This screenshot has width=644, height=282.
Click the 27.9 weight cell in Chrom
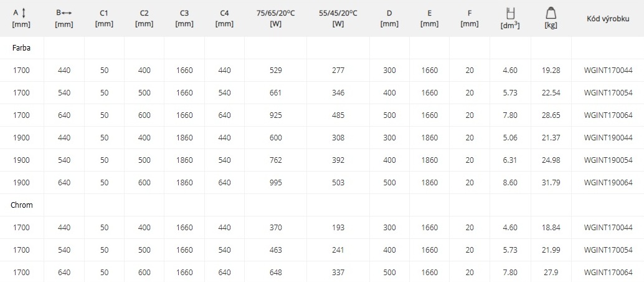pyautogui.click(x=551, y=272)
